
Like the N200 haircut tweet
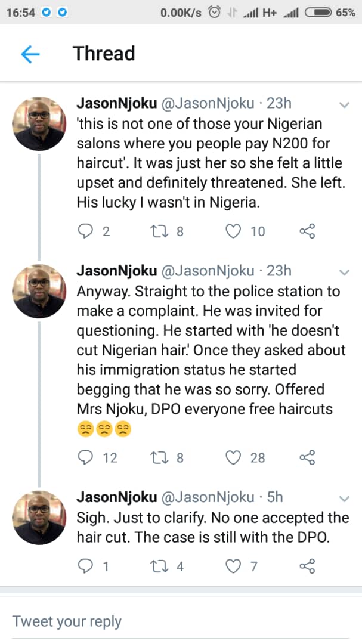233,231
